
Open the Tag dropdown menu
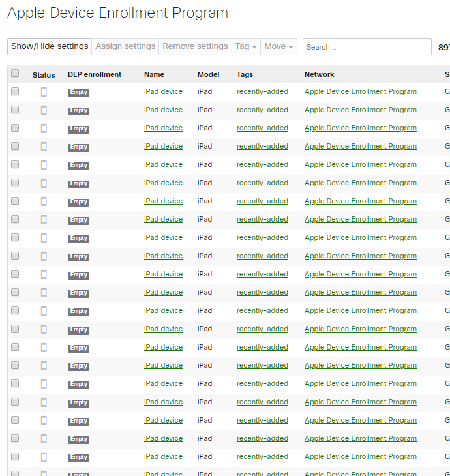click(x=246, y=47)
